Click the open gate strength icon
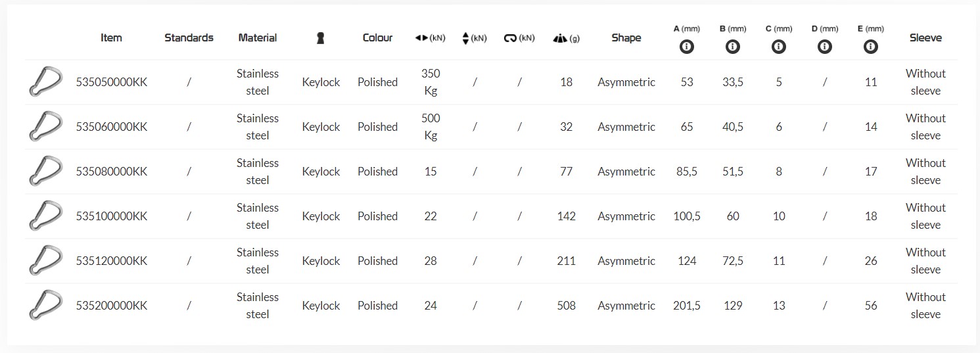980x353 pixels. 511,38
